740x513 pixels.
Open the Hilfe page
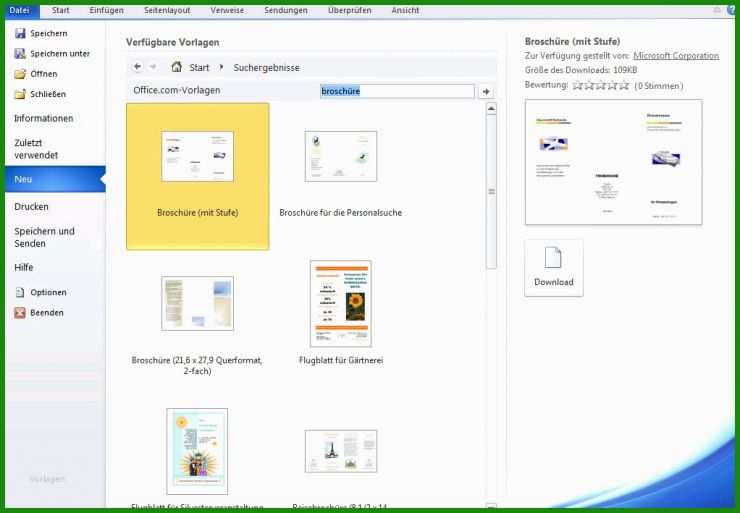click(x=24, y=268)
